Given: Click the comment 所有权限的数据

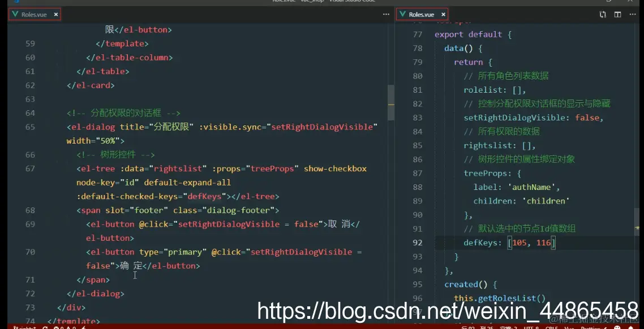Looking at the screenshot, I should pos(501,131).
